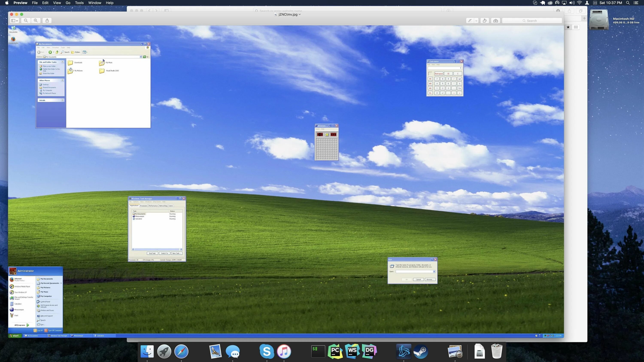Click Preview's Share toolbar button
This screenshot has height=362, width=644.
(47, 21)
